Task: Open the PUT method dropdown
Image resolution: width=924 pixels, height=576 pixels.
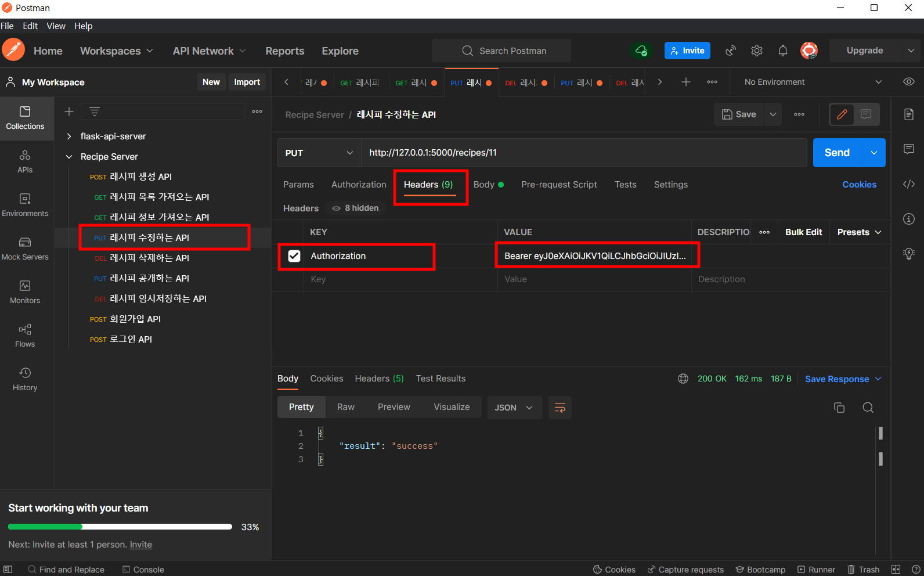Action: [319, 153]
